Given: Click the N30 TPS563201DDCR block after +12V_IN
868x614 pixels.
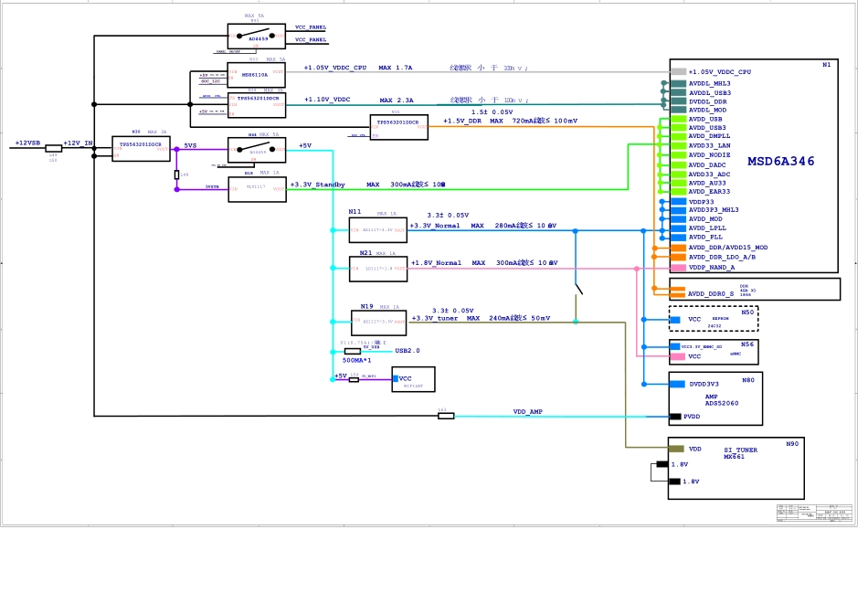Looking at the screenshot, I should pos(140,149).
